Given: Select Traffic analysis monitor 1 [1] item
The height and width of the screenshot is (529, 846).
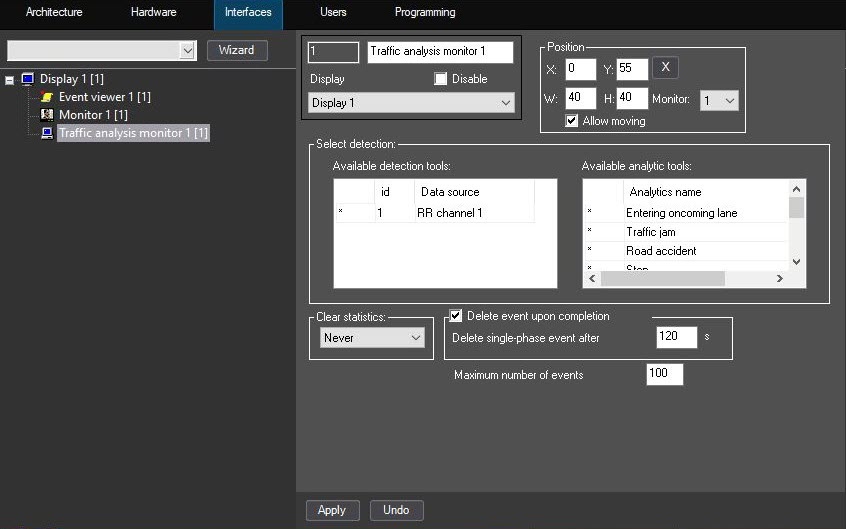Looking at the screenshot, I should [x=133, y=133].
